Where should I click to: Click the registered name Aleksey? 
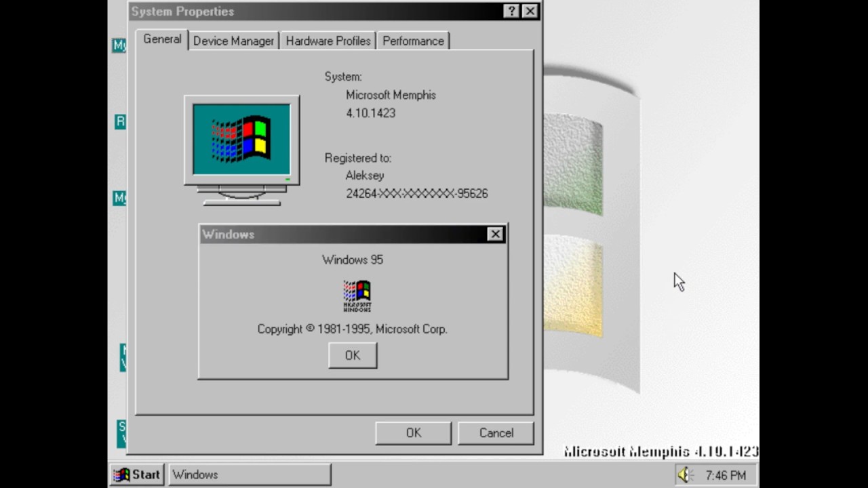click(365, 176)
